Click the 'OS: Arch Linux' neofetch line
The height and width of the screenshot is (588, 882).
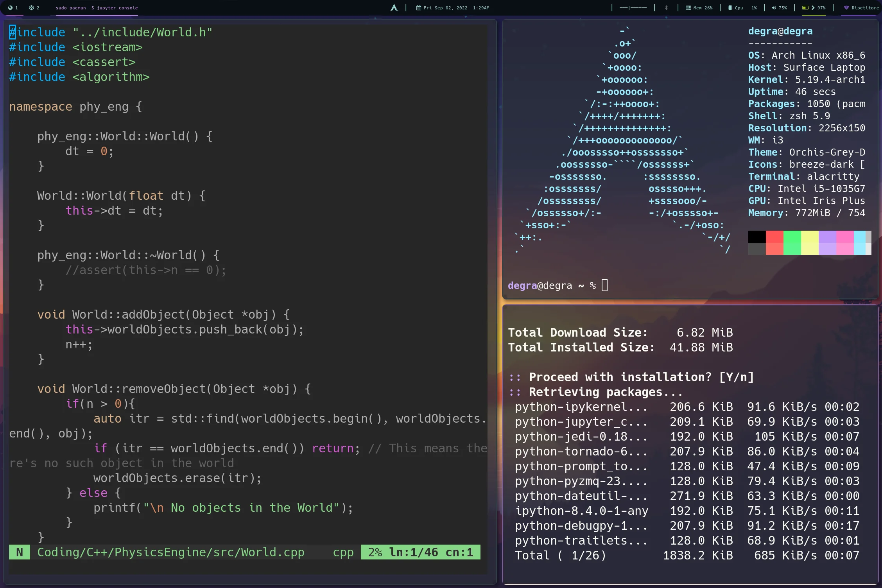click(807, 55)
